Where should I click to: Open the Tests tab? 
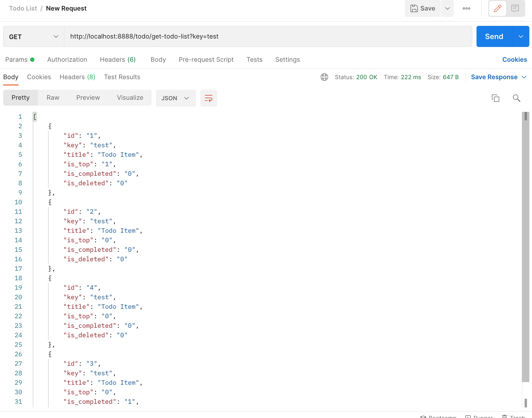click(254, 60)
